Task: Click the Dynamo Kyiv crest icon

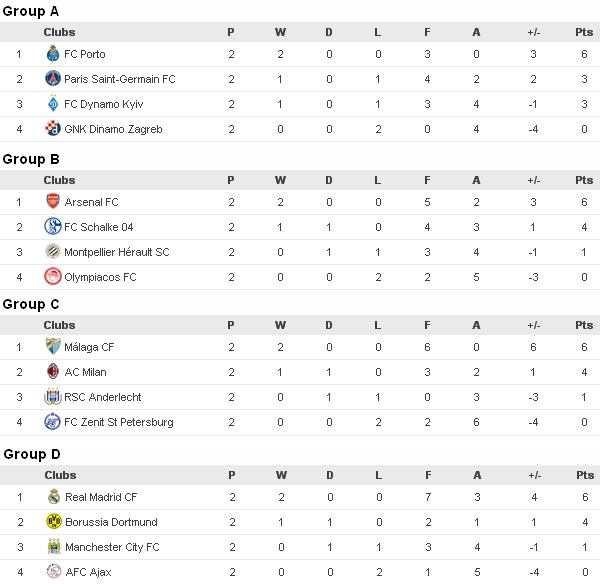Action: pos(53,104)
